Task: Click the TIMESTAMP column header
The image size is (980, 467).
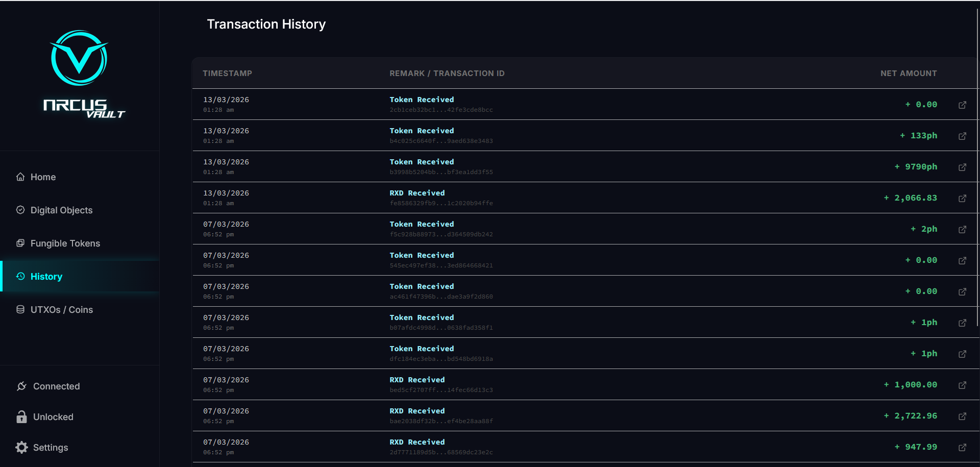Action: [x=227, y=73]
